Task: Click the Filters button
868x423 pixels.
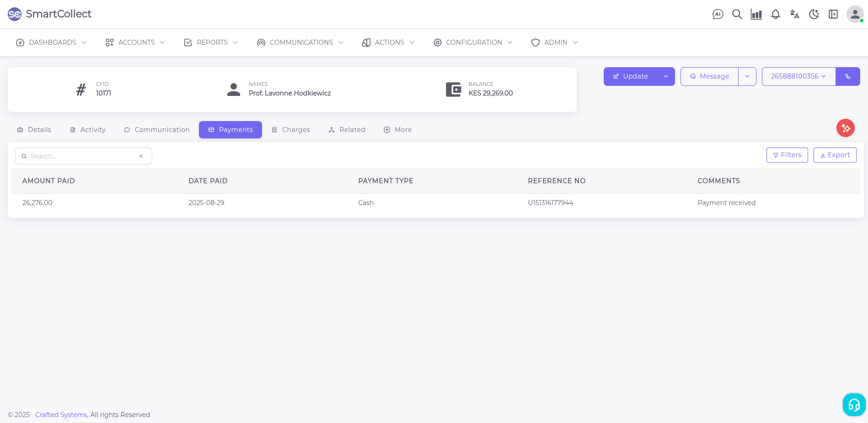Action: click(x=787, y=155)
